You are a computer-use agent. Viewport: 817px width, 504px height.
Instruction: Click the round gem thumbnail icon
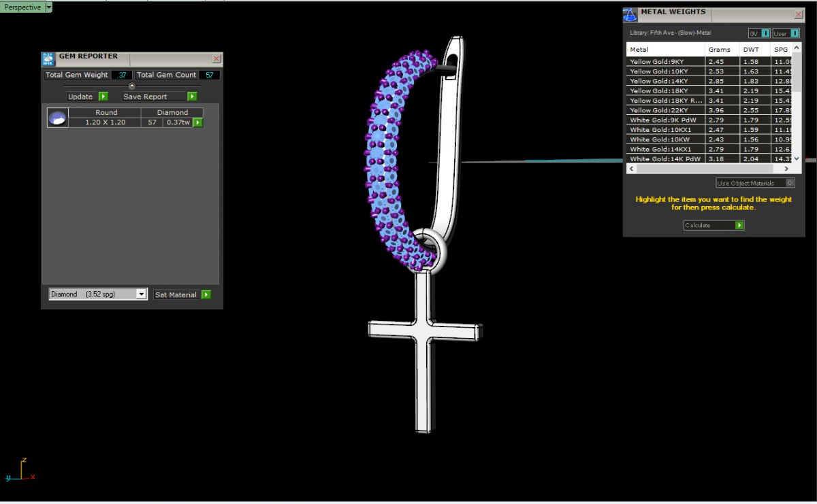pos(57,118)
